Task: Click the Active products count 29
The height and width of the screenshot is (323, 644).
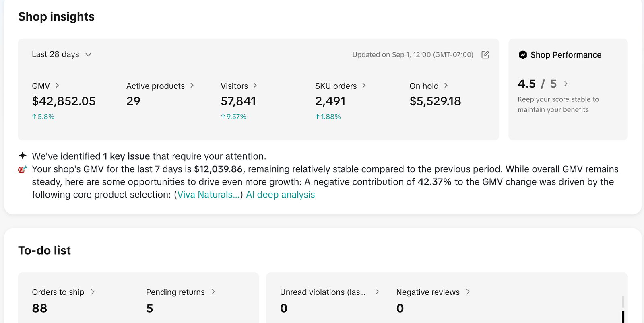Action: (133, 101)
